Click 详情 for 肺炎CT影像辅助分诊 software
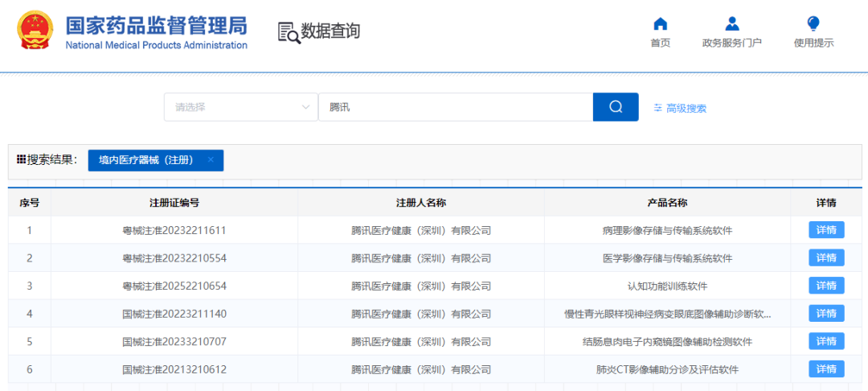Viewport: 868px width, 391px height. coord(826,369)
